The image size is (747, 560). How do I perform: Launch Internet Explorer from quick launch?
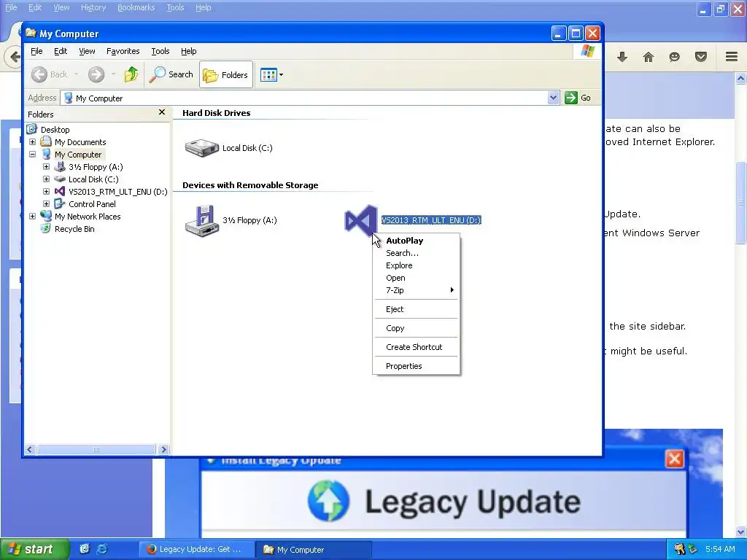coord(102,549)
